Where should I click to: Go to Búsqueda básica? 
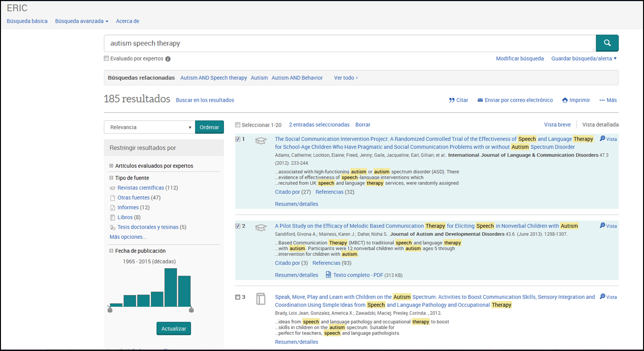pos(27,21)
